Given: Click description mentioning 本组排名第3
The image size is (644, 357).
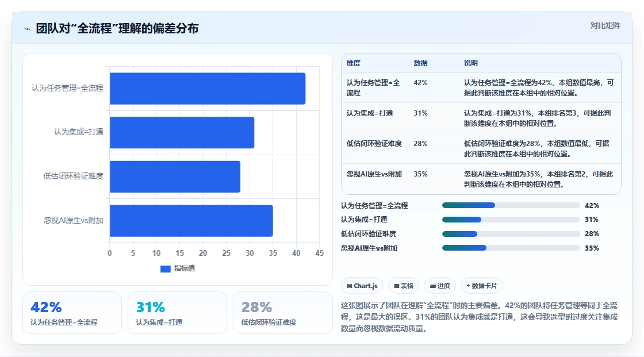Looking at the screenshot, I should (x=538, y=118).
